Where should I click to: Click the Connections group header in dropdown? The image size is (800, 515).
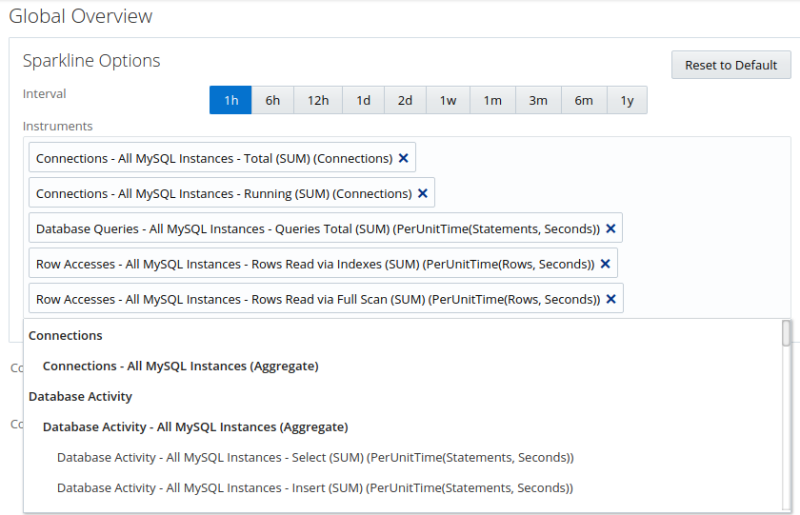click(x=65, y=335)
